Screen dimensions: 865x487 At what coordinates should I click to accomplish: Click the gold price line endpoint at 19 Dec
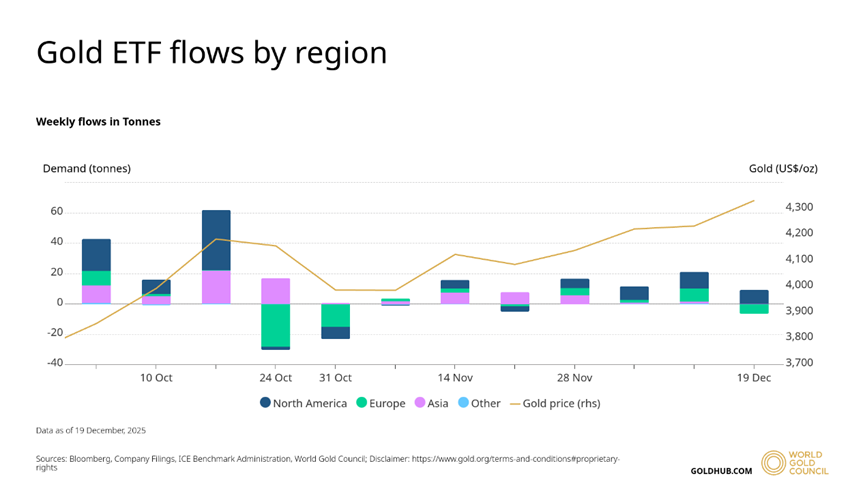pyautogui.click(x=754, y=200)
